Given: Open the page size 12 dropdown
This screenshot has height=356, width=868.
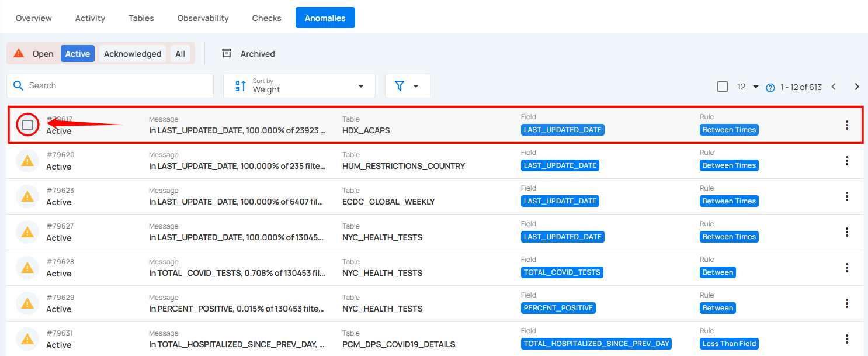Looking at the screenshot, I should 748,87.
